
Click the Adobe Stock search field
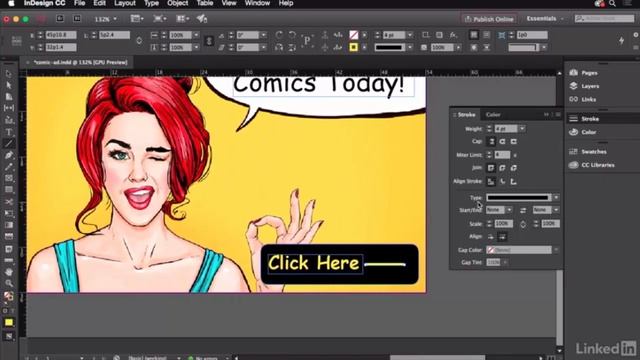[604, 19]
